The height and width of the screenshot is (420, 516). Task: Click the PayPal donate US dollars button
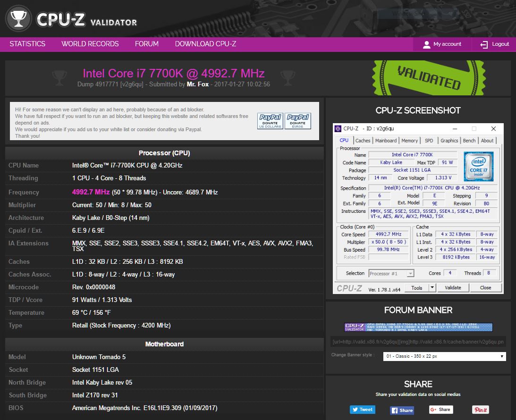point(270,121)
